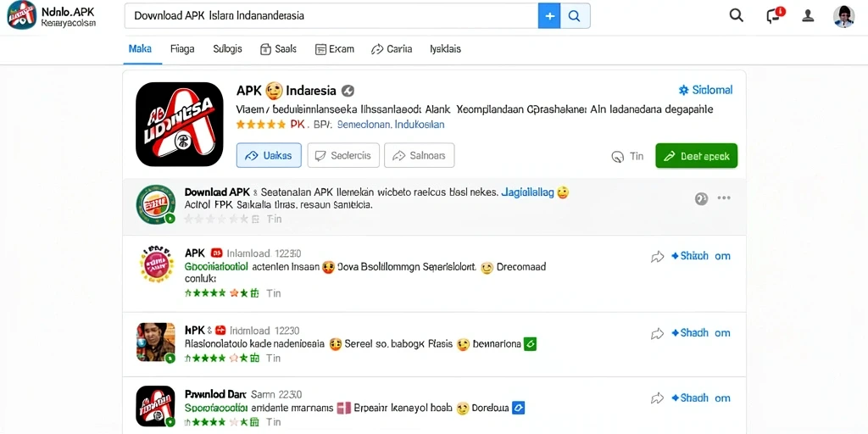Open the hPK app photo thumbnail

click(x=156, y=342)
